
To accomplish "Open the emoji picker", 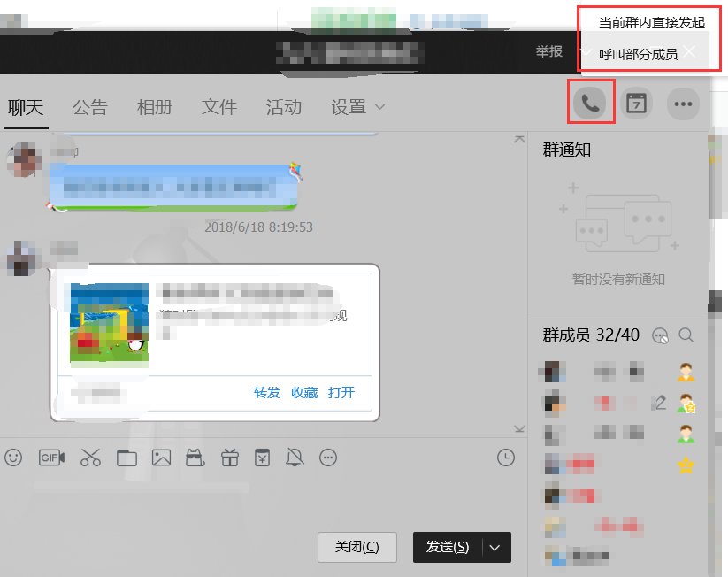I will click(12, 458).
